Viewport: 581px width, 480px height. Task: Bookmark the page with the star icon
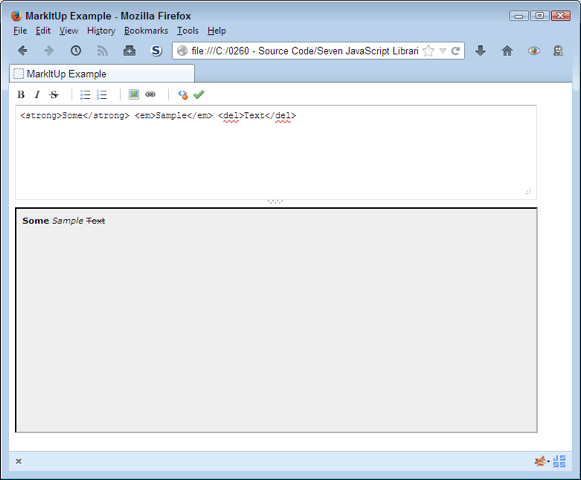428,51
